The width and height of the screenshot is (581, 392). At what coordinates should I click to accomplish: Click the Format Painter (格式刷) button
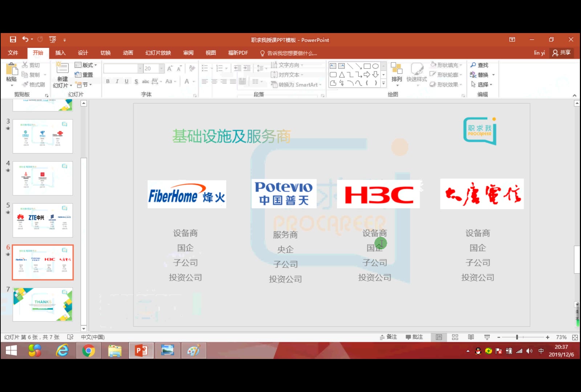coord(33,85)
